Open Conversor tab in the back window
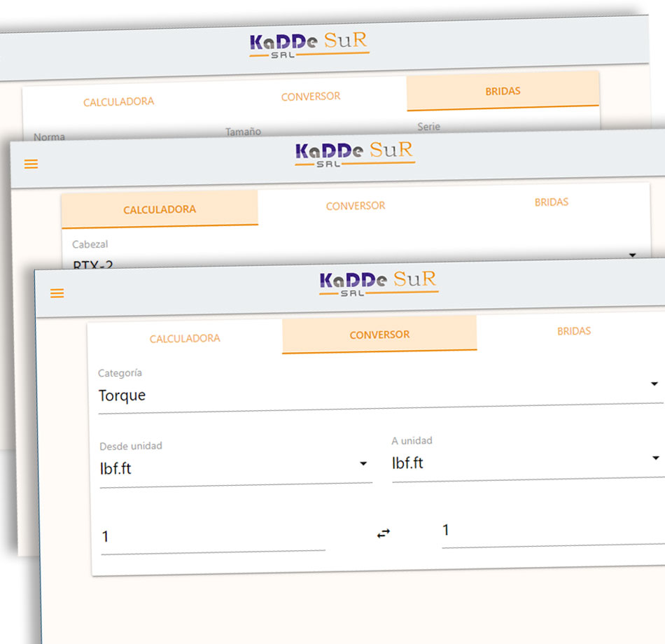The height and width of the screenshot is (644, 665). point(311,97)
